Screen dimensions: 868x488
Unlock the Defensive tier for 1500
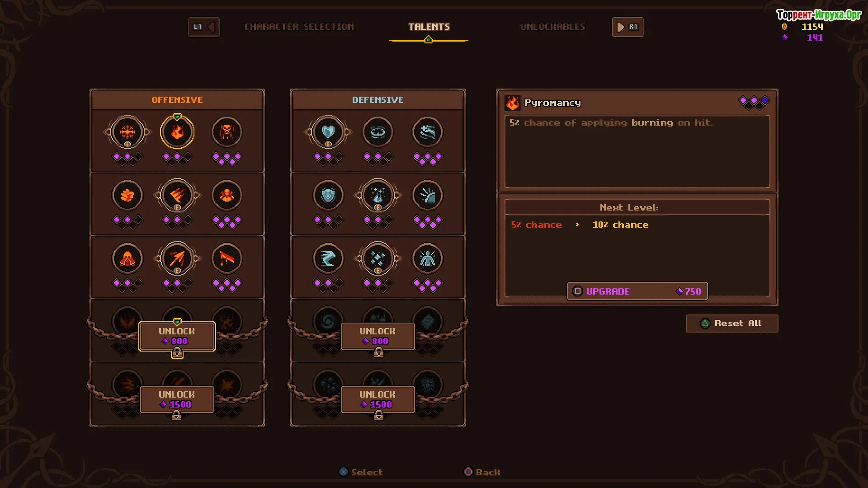coord(378,399)
